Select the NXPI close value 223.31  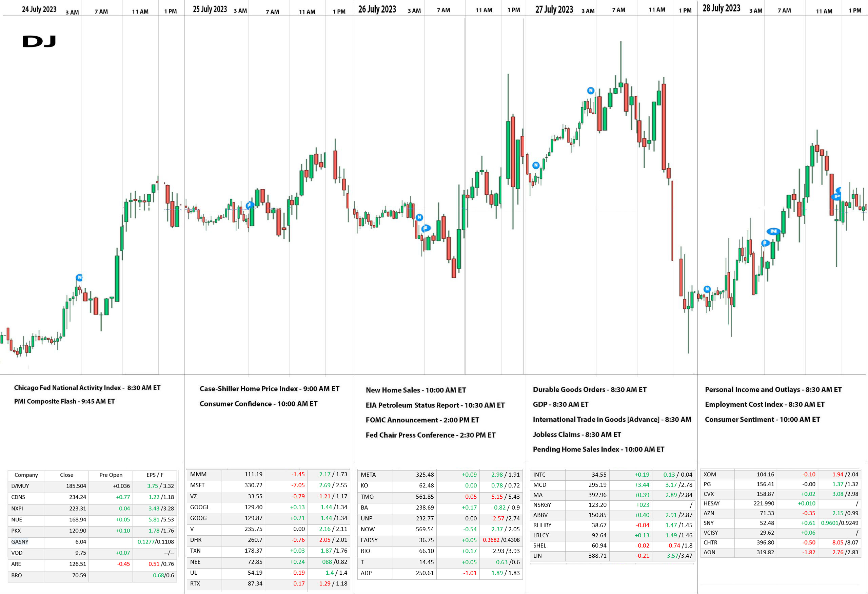point(66,509)
